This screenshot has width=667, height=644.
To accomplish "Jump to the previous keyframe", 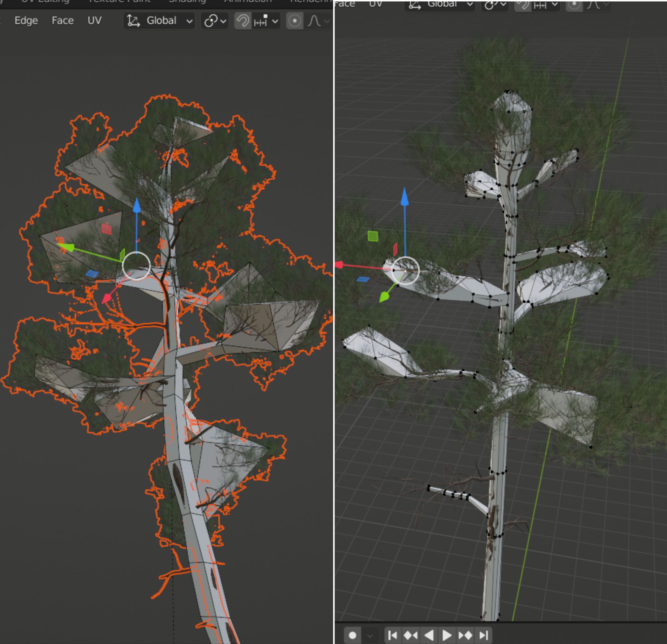I will tap(410, 635).
